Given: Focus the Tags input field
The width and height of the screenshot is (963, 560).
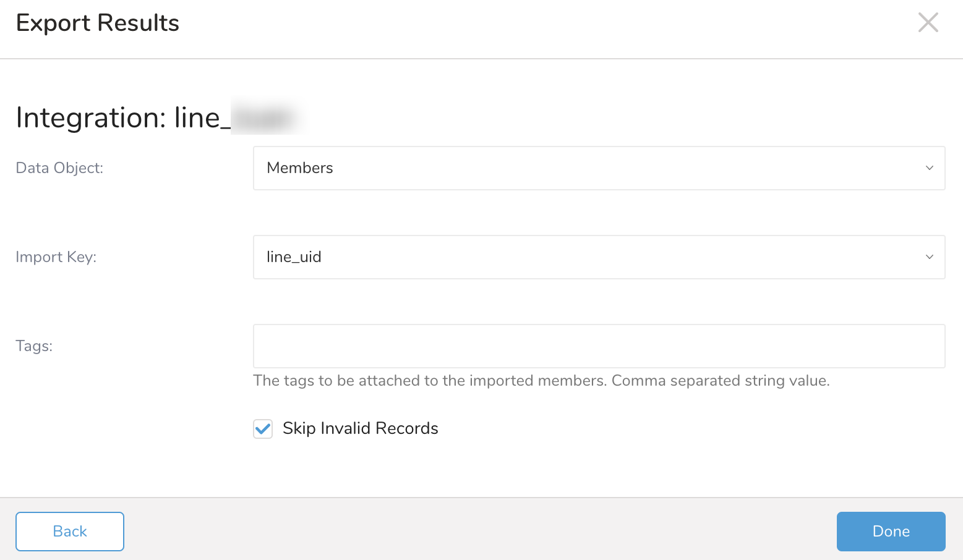Looking at the screenshot, I should [598, 346].
